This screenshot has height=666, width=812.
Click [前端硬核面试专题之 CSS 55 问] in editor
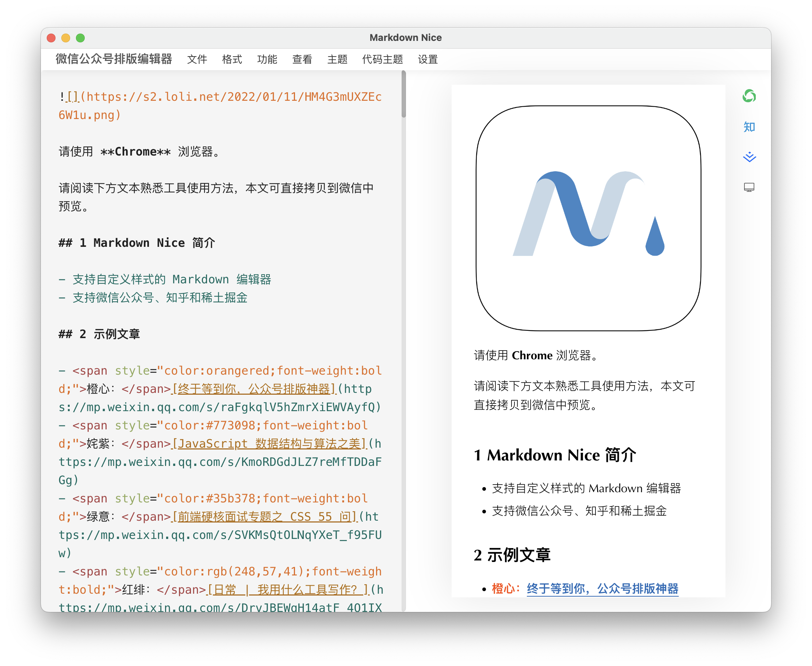[x=265, y=516]
